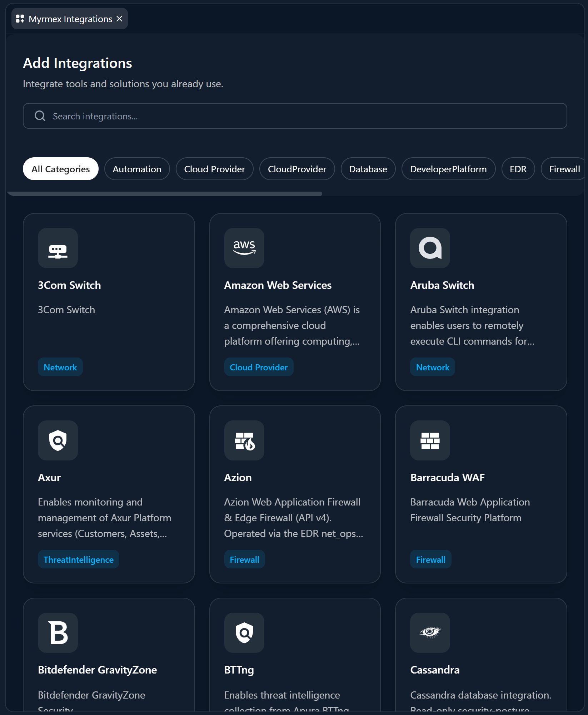Filter by Cloud Provider category
The width and height of the screenshot is (588, 715).
pyautogui.click(x=215, y=169)
